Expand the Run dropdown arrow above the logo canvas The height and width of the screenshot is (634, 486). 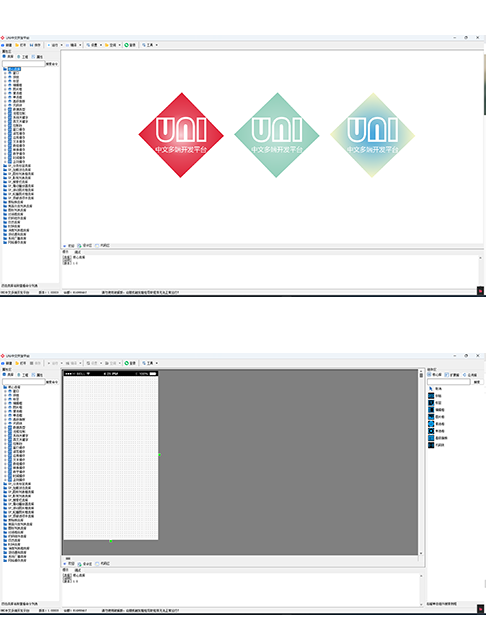tap(61, 45)
